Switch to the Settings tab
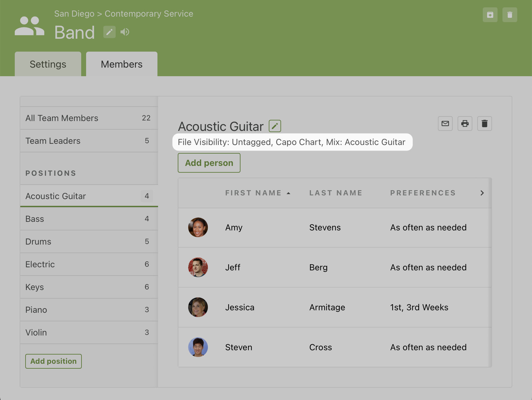The width and height of the screenshot is (532, 400). pos(48,64)
